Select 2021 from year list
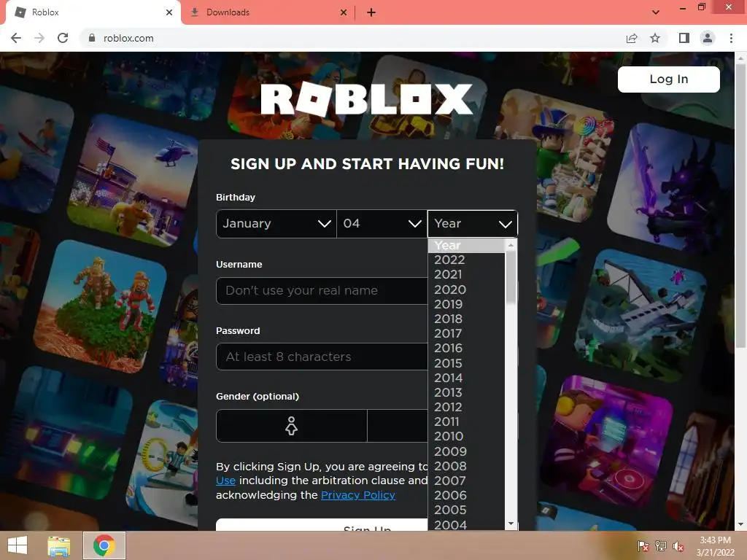The width and height of the screenshot is (747, 560). click(x=466, y=274)
